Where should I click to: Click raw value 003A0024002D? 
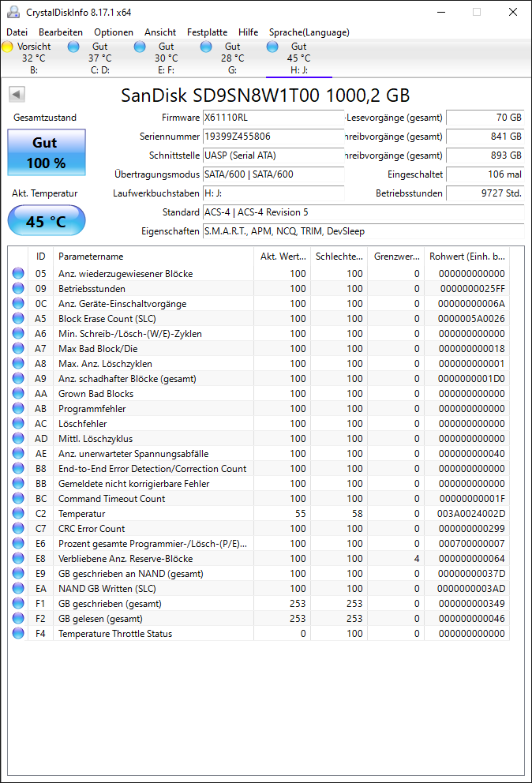(x=471, y=513)
